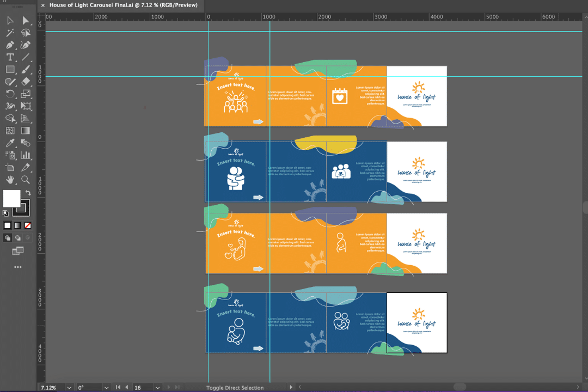Go to the previous artboard
The height and width of the screenshot is (392, 588).
pyautogui.click(x=126, y=388)
